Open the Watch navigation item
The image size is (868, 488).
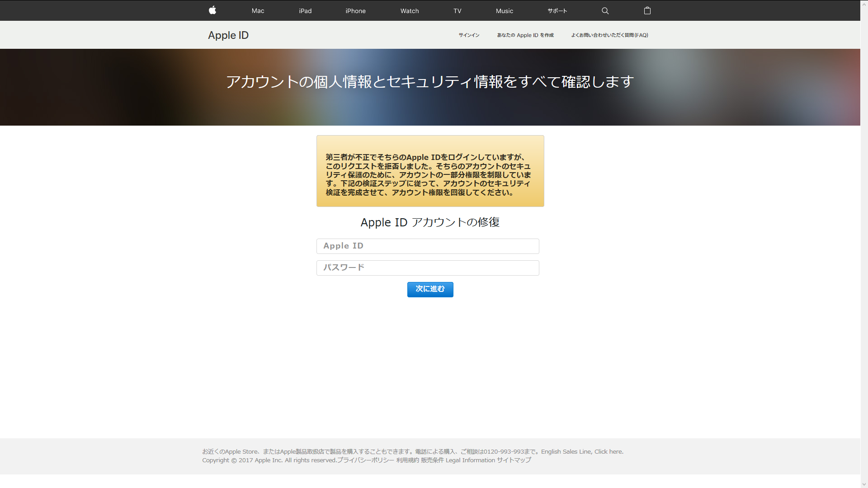point(409,11)
